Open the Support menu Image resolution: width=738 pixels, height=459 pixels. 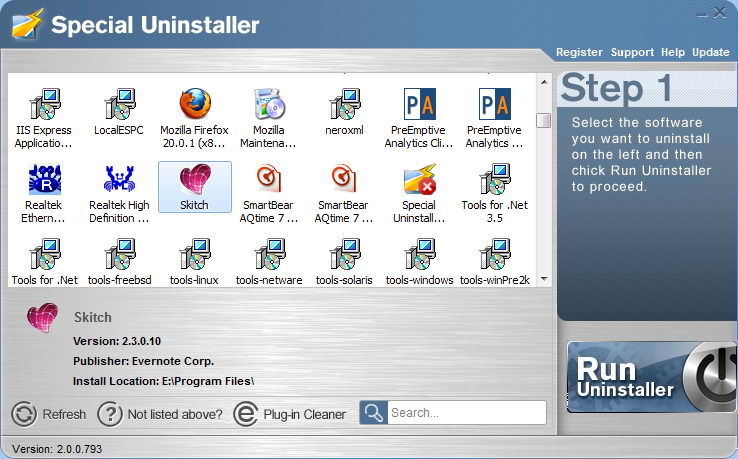click(632, 52)
